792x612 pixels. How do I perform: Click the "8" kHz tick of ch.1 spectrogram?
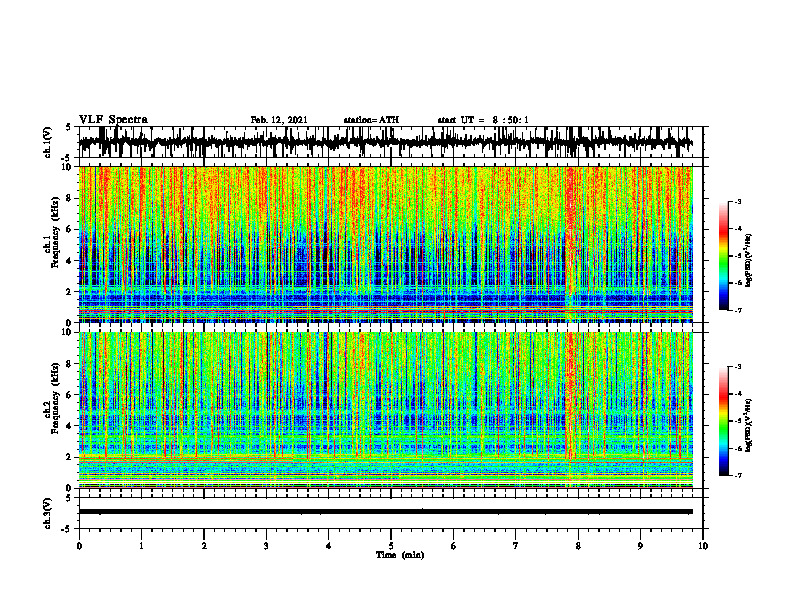click(70, 198)
